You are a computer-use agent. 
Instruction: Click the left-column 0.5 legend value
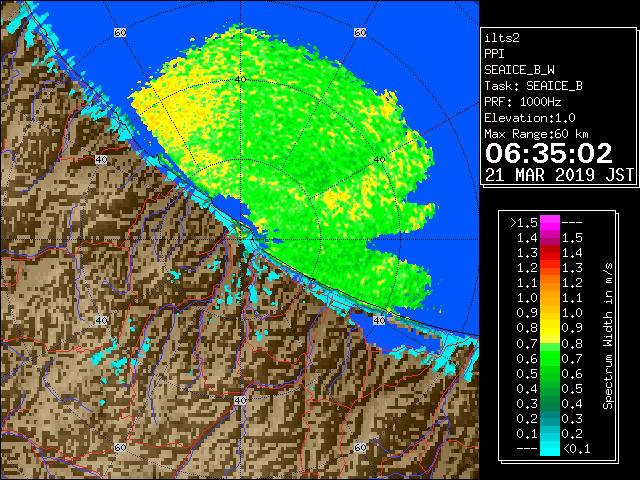click(527, 373)
